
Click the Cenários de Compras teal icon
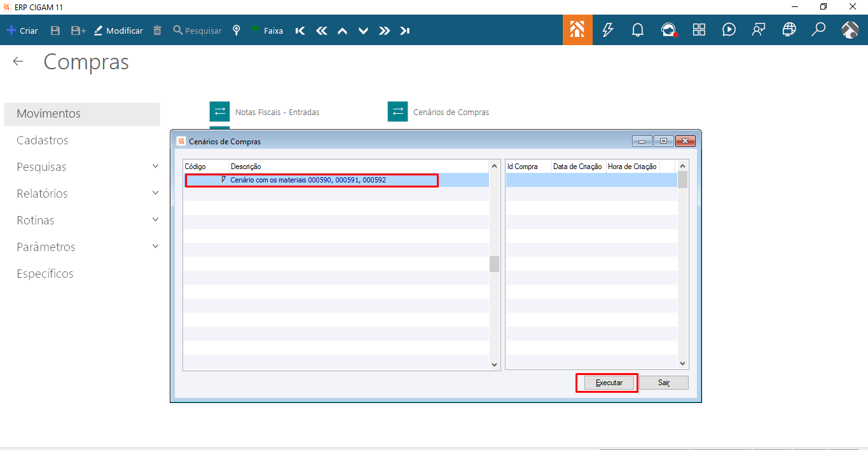tap(397, 111)
